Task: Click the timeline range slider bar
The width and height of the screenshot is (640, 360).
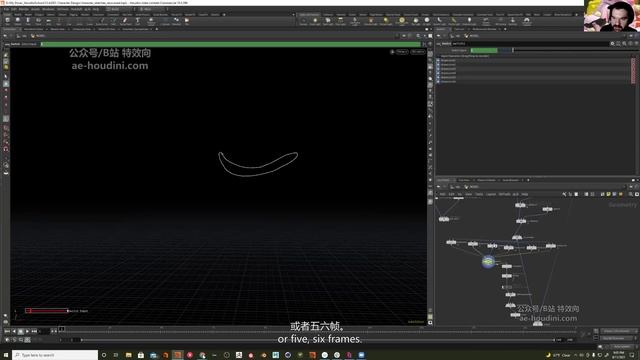Action: (318, 340)
